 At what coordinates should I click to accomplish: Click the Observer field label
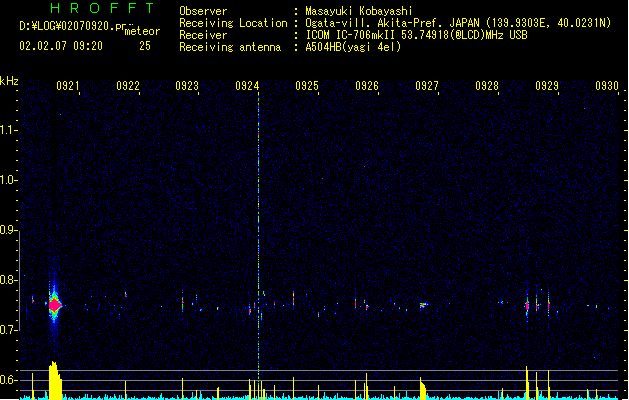203,11
